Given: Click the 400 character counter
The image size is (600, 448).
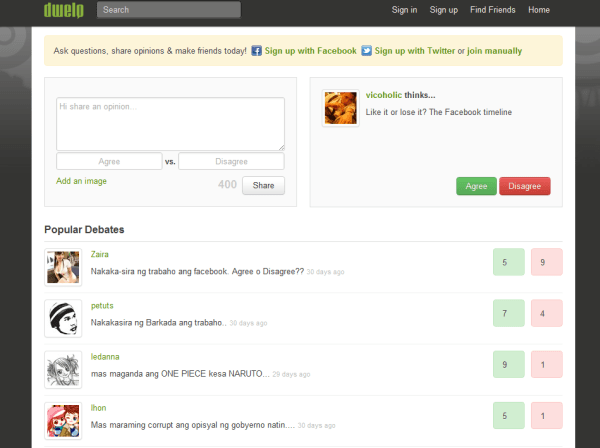Looking at the screenshot, I should [x=227, y=185].
